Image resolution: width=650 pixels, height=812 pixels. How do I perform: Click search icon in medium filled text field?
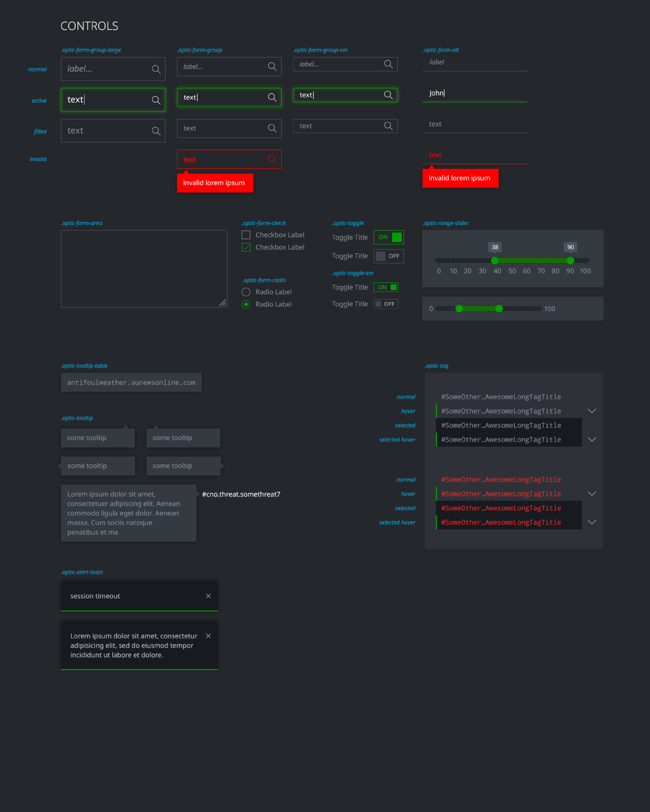coord(272,128)
